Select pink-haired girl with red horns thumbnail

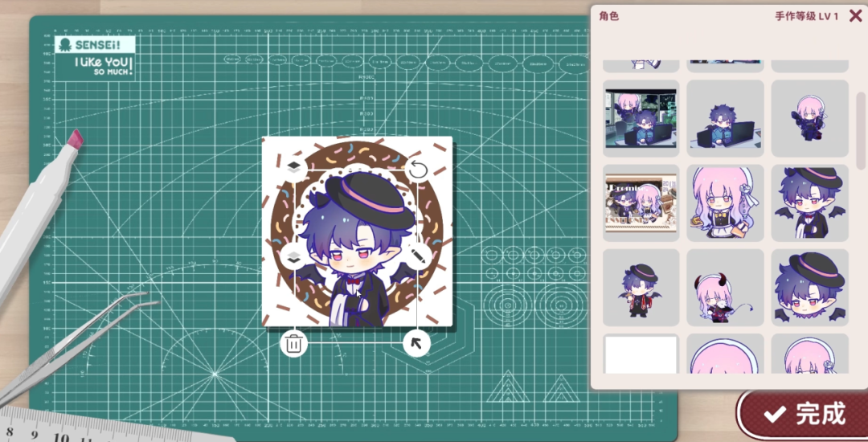(725, 288)
